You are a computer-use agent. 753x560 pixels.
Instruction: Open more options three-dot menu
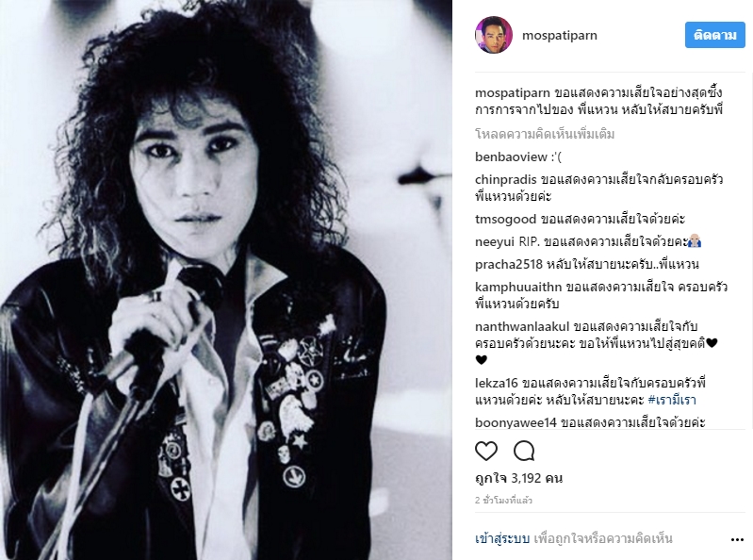(x=737, y=540)
